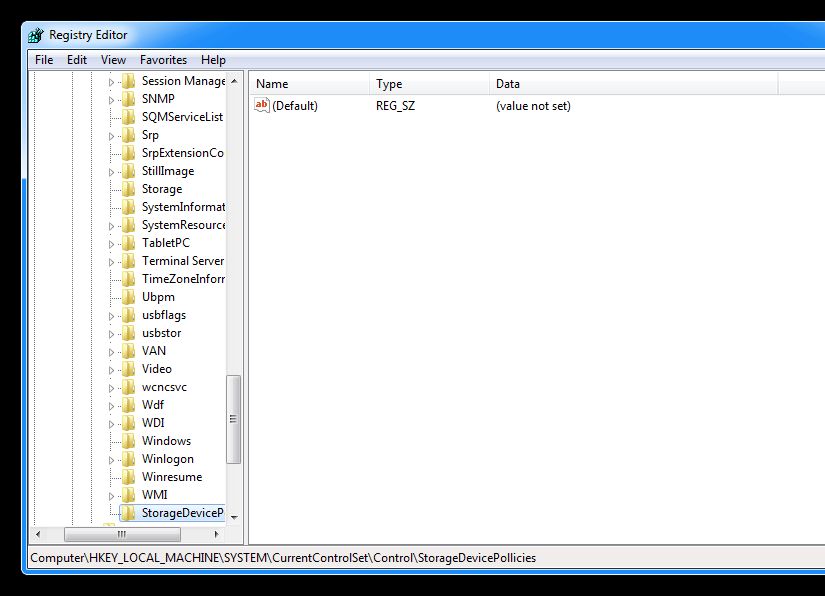Screen dimensions: 825x596
Task: Expand the Srp key
Action: (111, 136)
